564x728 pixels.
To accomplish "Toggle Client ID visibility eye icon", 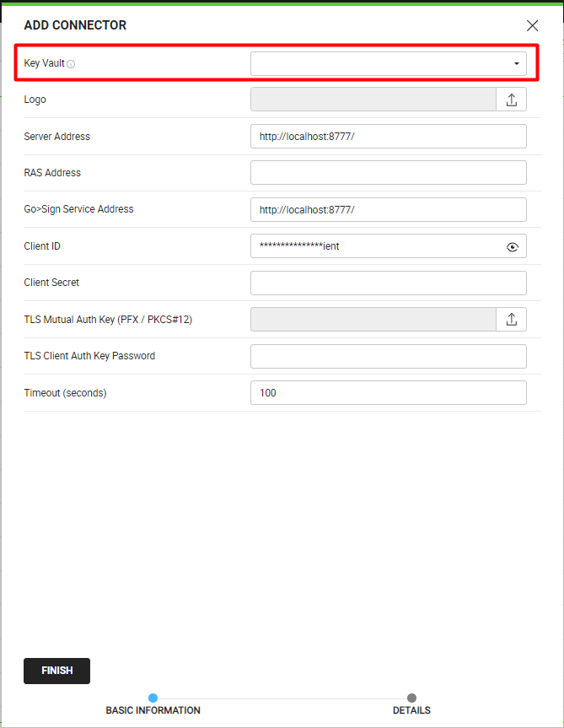I will tap(512, 247).
